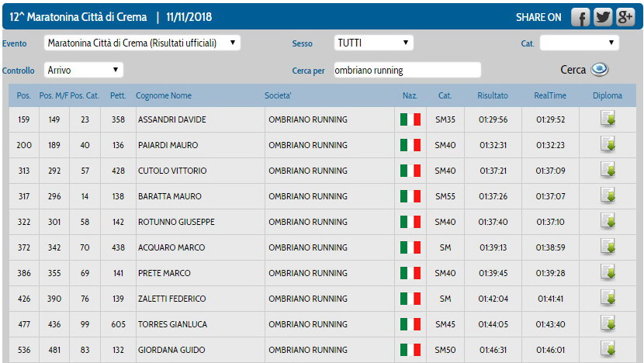This screenshot has height=363, width=644.
Task: Share results on Facebook
Action: pos(580,17)
